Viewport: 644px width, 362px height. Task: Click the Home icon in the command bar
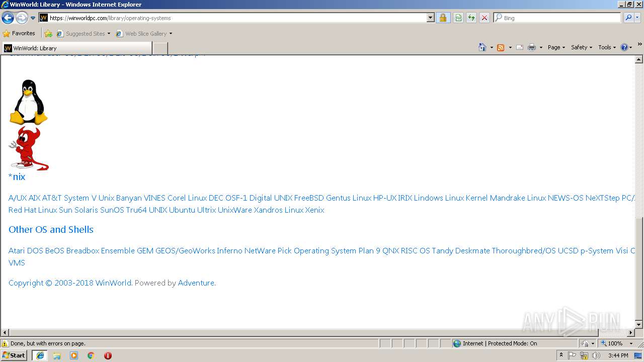click(482, 47)
